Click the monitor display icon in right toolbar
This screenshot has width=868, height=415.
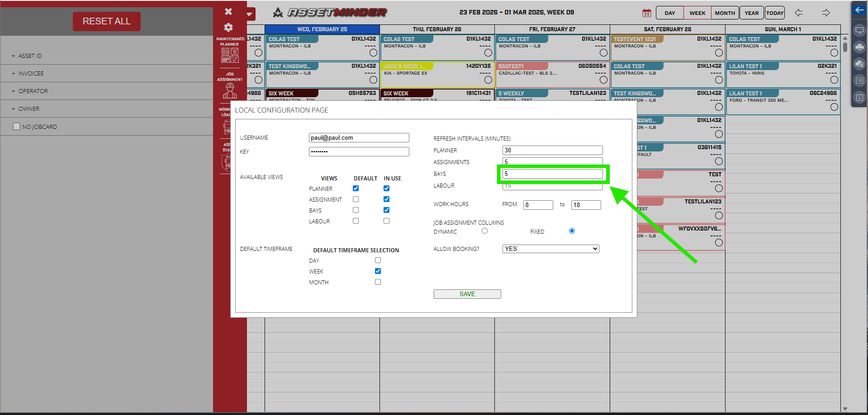tap(859, 31)
